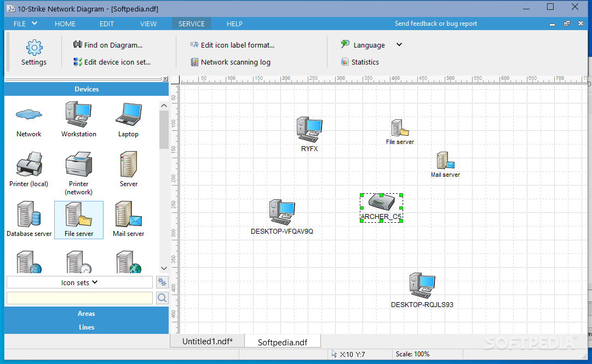Open the Network scanning log

tap(231, 62)
